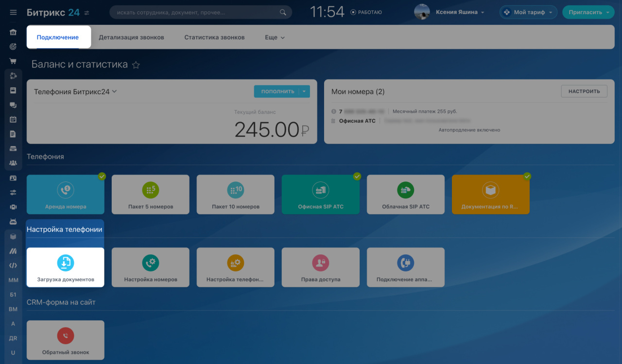Open the feed window sidebar icon
The image size is (622, 364).
pos(13,90)
